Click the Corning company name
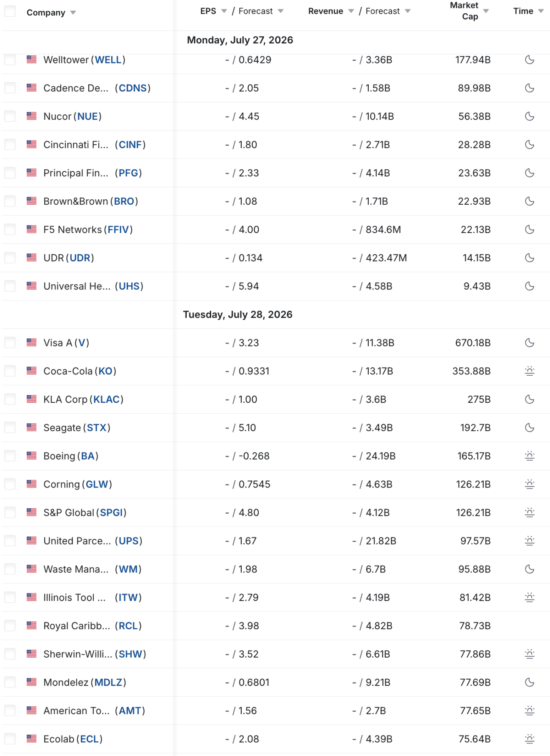The width and height of the screenshot is (550, 756). pyautogui.click(x=61, y=484)
